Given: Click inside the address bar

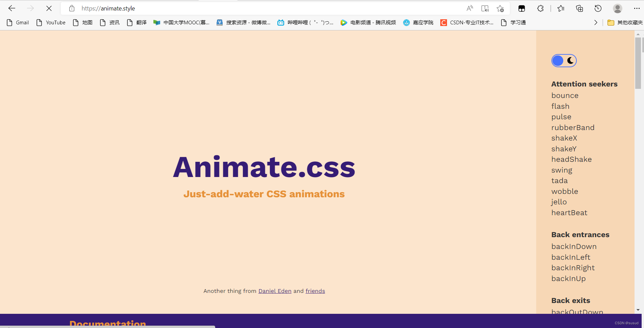Looking at the screenshot, I should (x=237, y=8).
